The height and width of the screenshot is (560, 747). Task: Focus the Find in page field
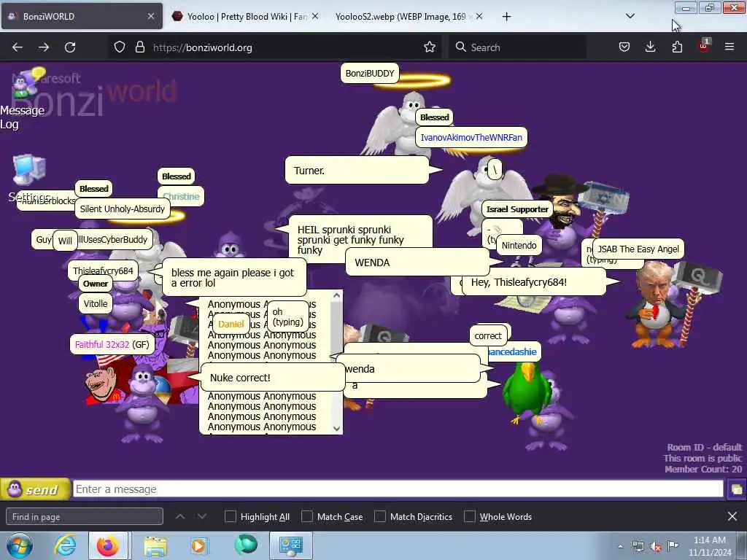click(x=85, y=516)
